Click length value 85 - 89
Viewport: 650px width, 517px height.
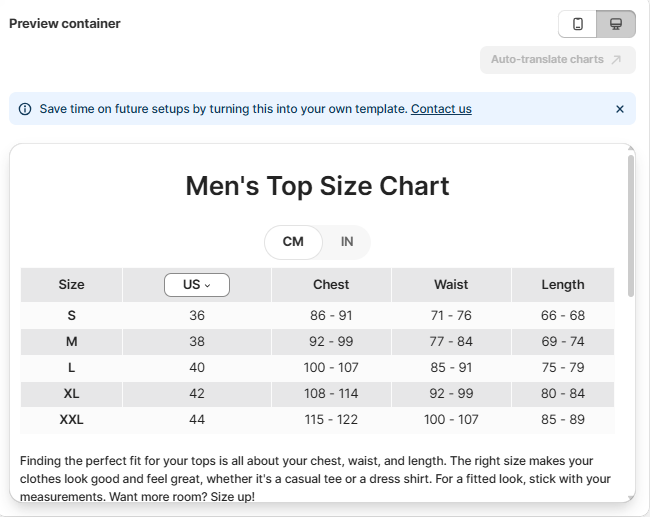pos(563,420)
